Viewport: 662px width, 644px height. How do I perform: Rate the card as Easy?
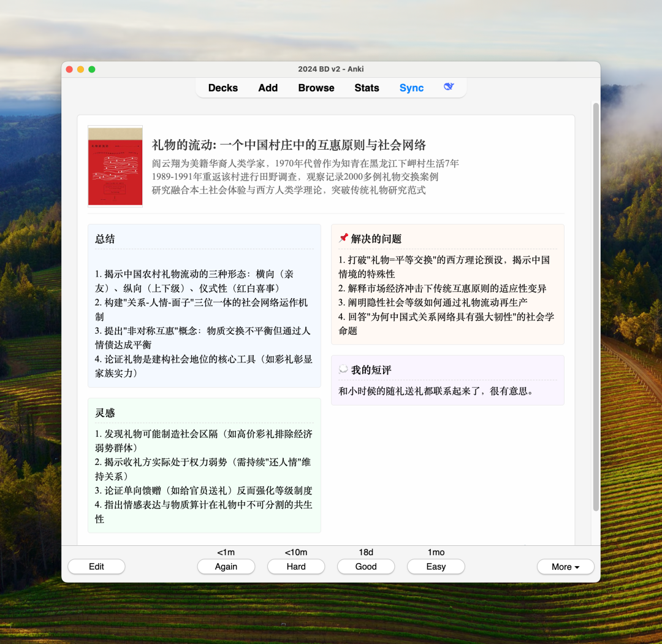[x=436, y=567]
